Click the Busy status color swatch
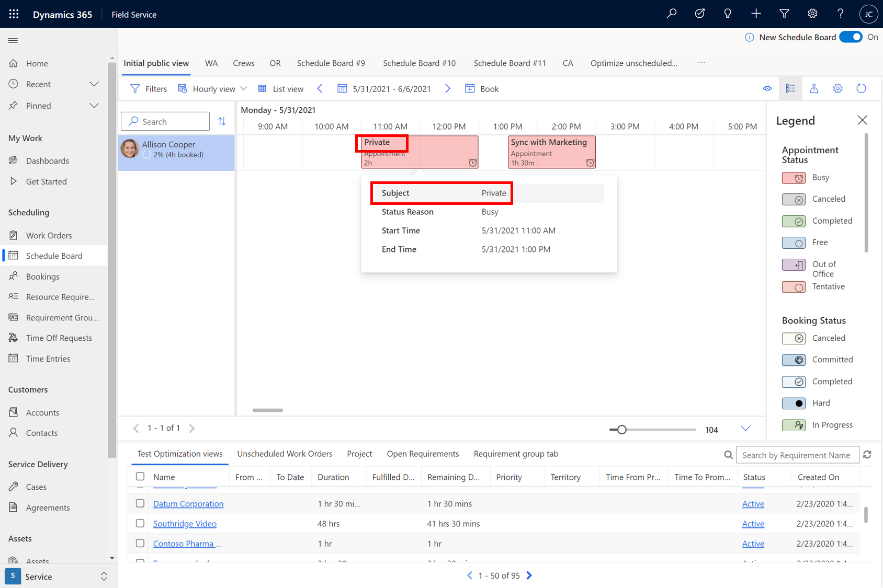This screenshot has width=883, height=588. (794, 178)
